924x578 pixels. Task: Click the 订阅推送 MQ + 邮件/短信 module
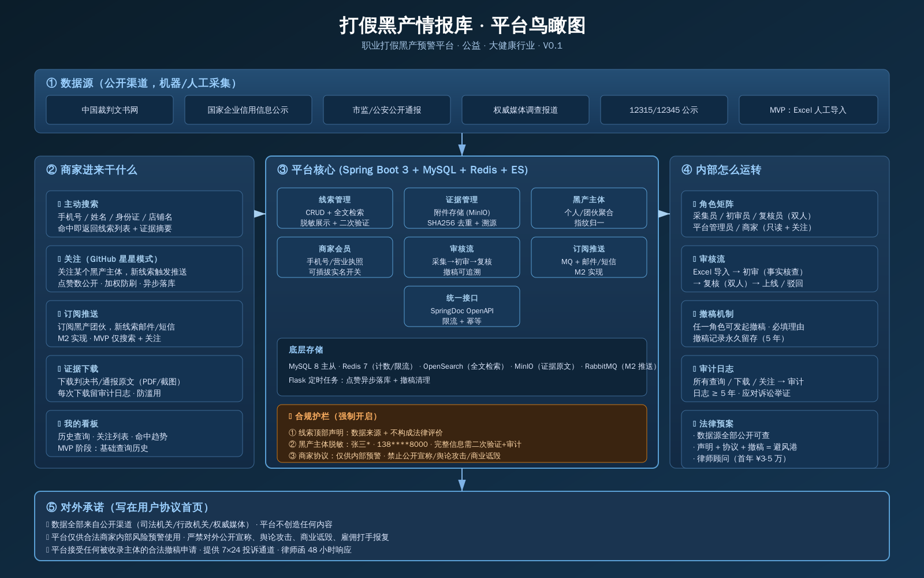(x=589, y=257)
